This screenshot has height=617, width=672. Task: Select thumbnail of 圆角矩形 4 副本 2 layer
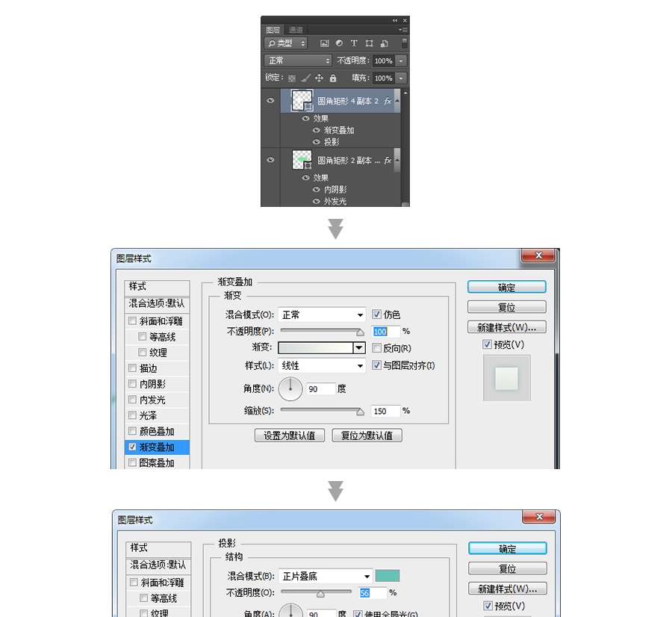point(302,100)
